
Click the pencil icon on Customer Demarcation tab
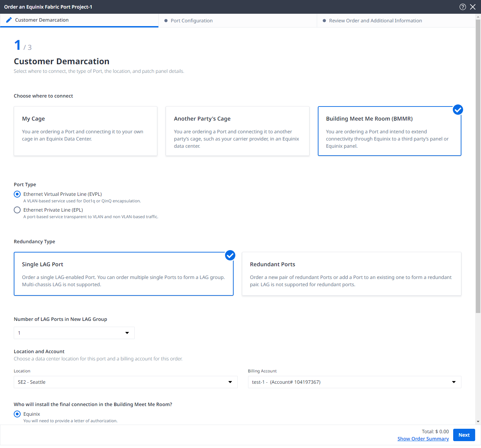(9, 20)
